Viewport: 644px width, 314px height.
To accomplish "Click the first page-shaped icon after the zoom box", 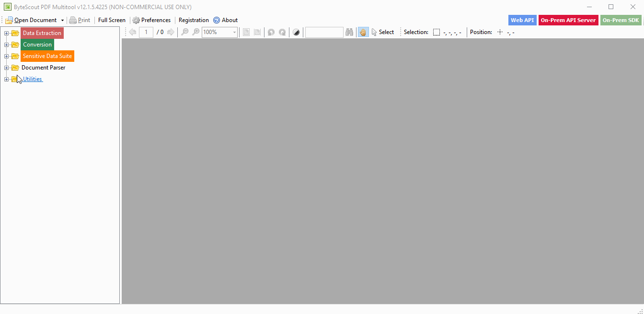I will tap(246, 32).
